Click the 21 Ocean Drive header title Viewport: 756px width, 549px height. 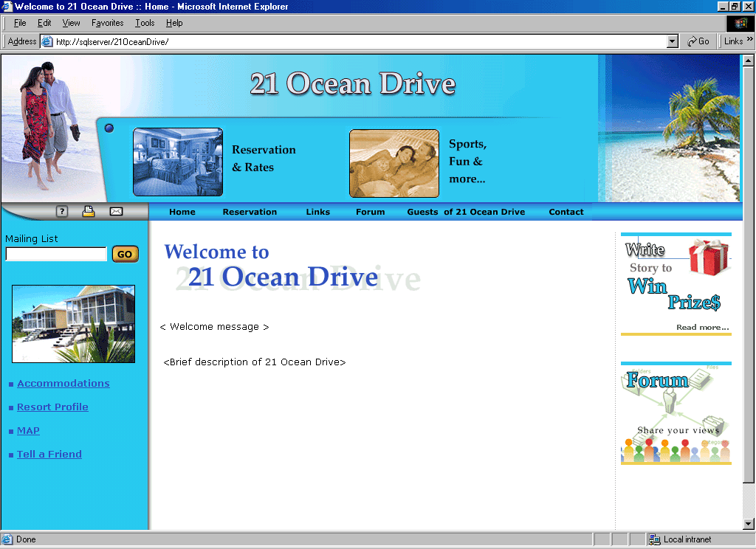(352, 84)
